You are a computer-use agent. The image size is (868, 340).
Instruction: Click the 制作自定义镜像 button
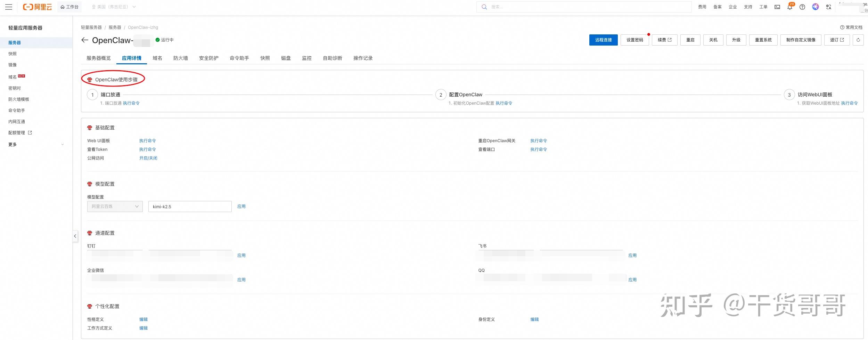[x=801, y=40]
